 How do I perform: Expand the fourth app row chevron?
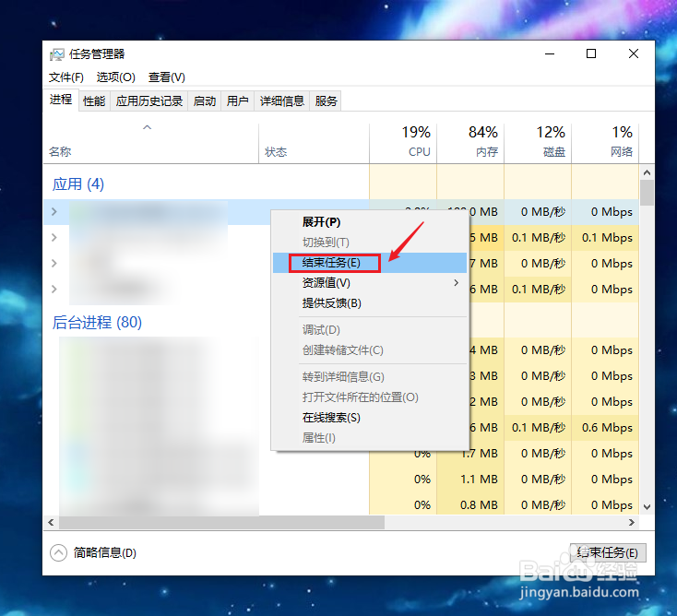click(54, 289)
